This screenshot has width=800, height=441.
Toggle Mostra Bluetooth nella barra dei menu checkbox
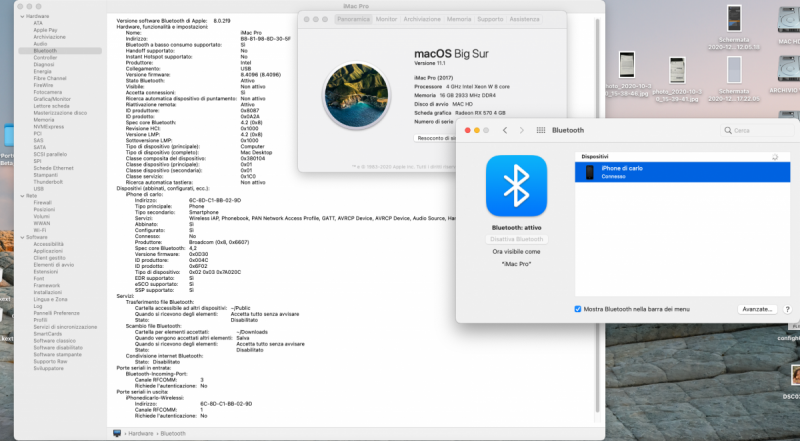[578, 309]
